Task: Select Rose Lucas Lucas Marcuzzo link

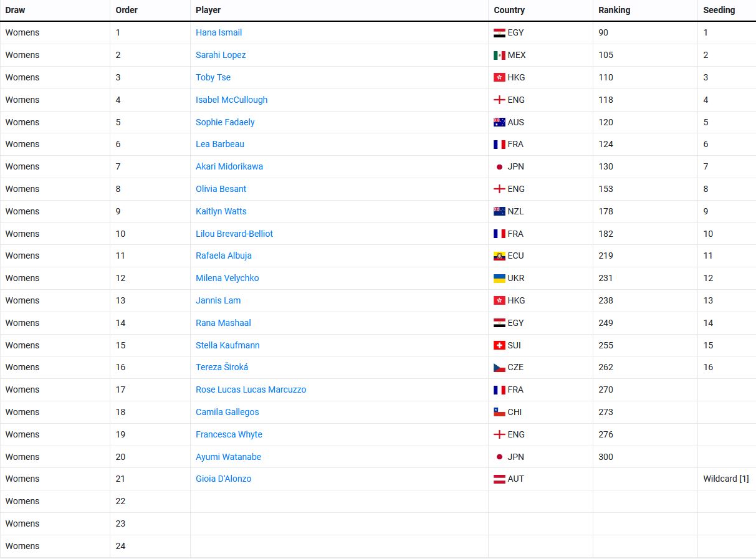Action: click(x=251, y=389)
